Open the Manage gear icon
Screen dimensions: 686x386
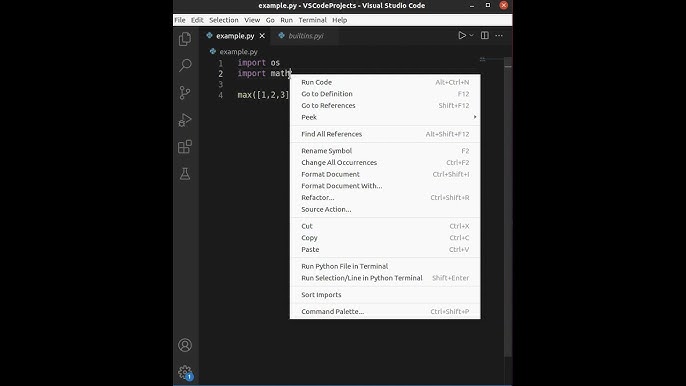tap(185, 372)
